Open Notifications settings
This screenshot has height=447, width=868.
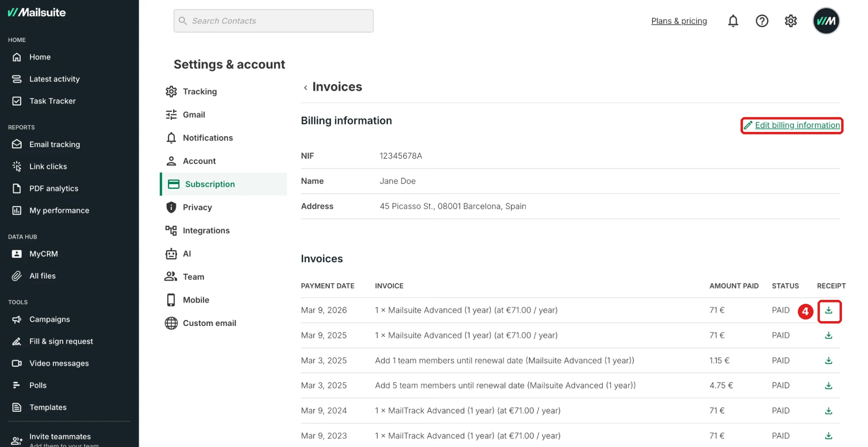[199, 138]
